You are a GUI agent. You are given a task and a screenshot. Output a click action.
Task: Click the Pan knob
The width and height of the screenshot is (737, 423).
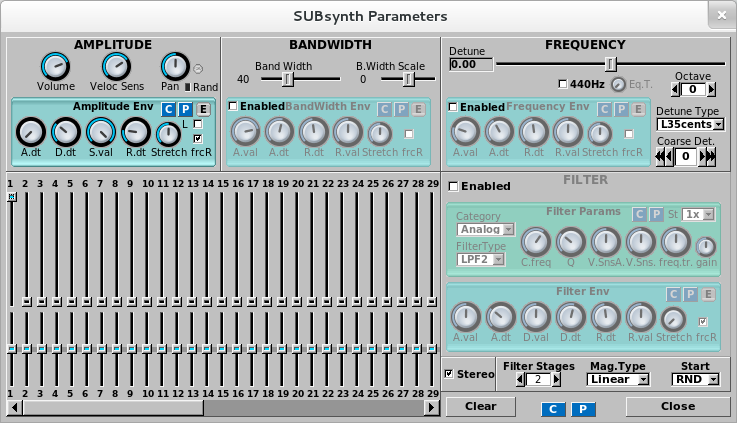tap(175, 67)
